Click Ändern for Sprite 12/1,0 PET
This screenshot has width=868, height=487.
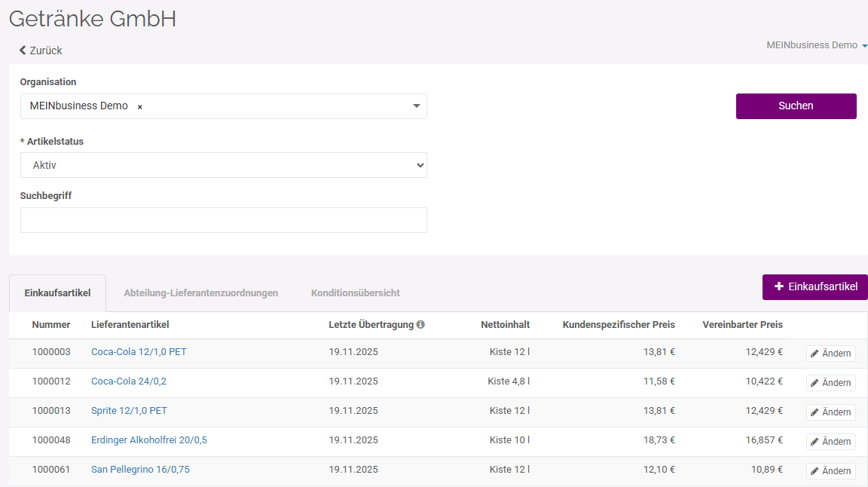click(831, 412)
